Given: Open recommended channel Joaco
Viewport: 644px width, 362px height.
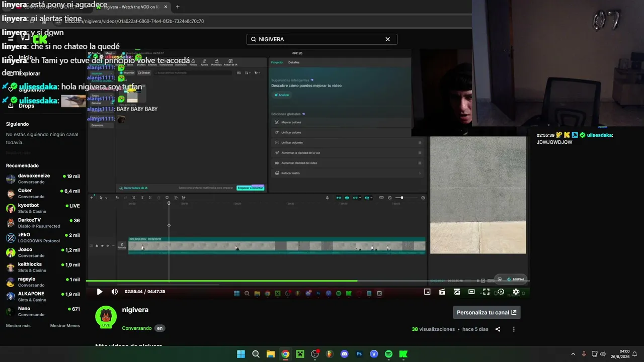Looking at the screenshot, I should (x=43, y=252).
